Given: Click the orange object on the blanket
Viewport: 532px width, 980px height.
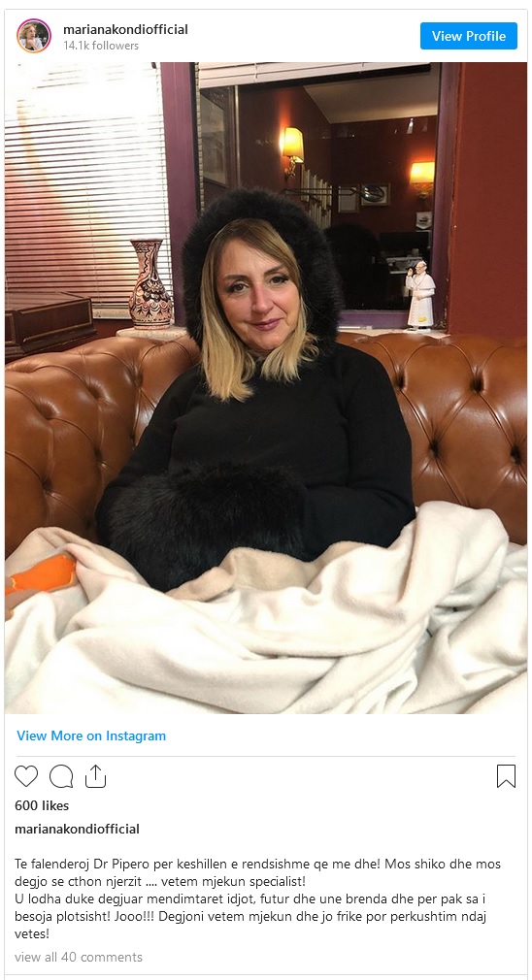Looking at the screenshot, I should click(40, 575).
